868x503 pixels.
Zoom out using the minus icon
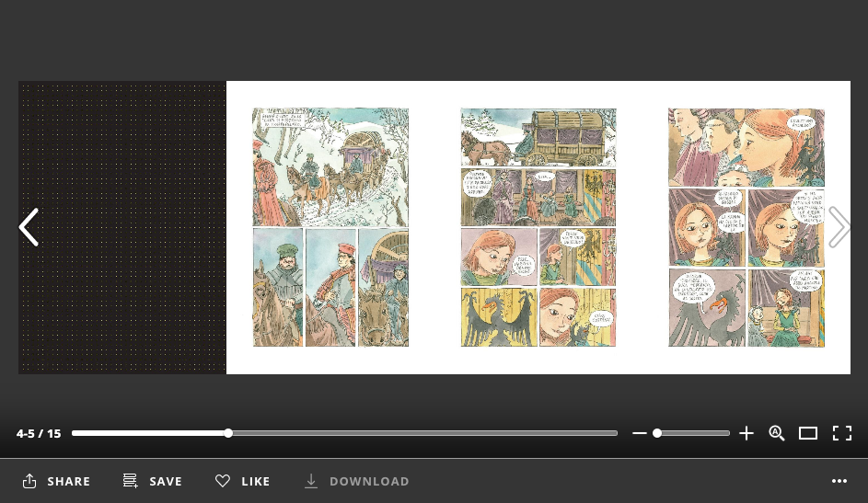640,433
